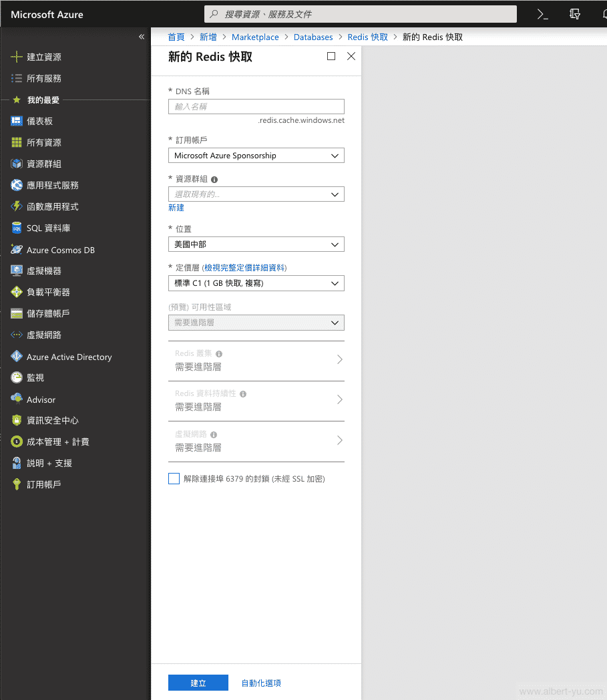Go to 新增 breadcrumb
The height and width of the screenshot is (700, 607).
tap(208, 37)
